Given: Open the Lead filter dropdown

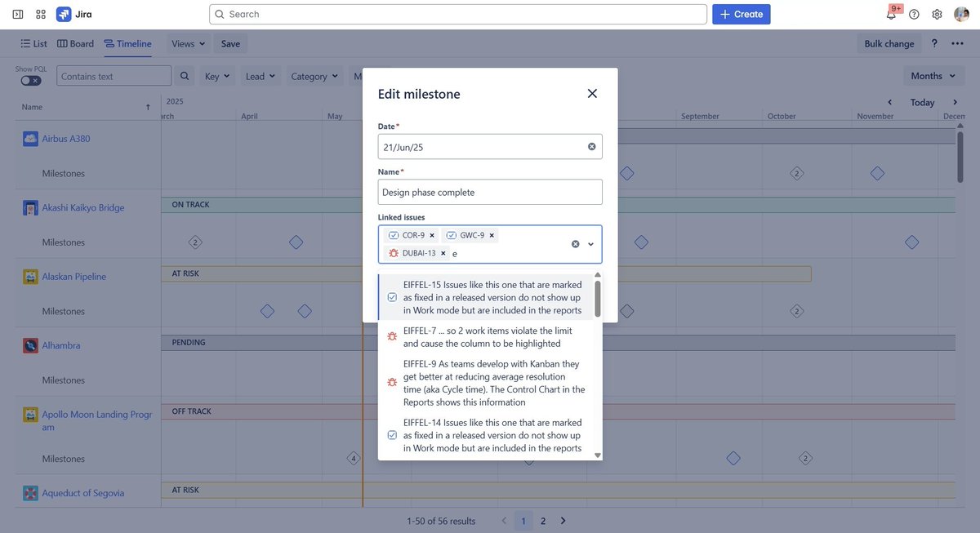Looking at the screenshot, I should tap(261, 76).
